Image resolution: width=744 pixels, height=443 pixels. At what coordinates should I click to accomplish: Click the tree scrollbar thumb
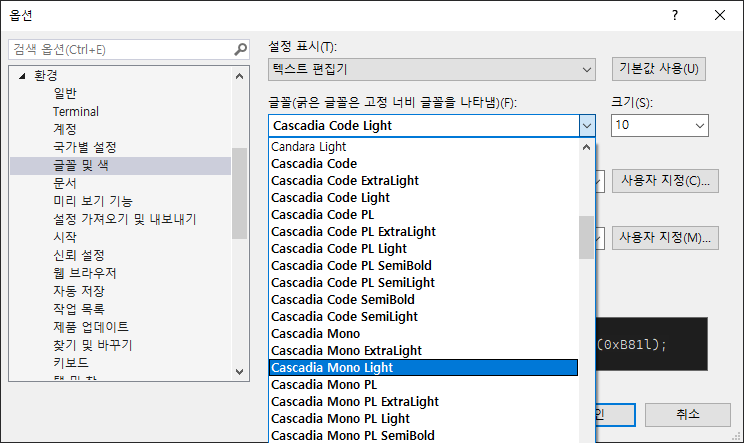240,194
